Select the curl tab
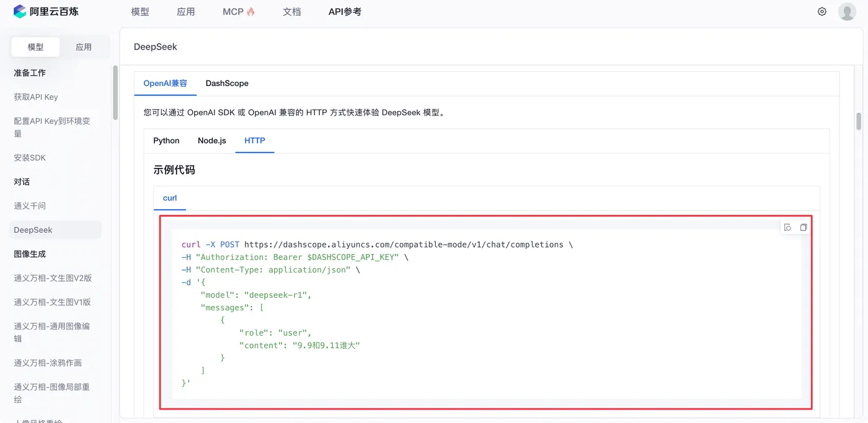The image size is (868, 423). [x=170, y=198]
